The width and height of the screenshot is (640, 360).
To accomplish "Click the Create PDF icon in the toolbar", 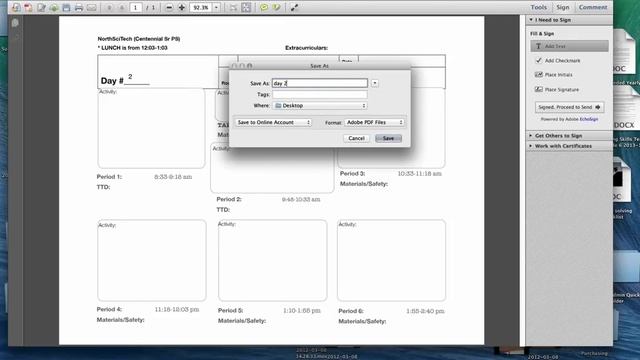I will [16, 7].
